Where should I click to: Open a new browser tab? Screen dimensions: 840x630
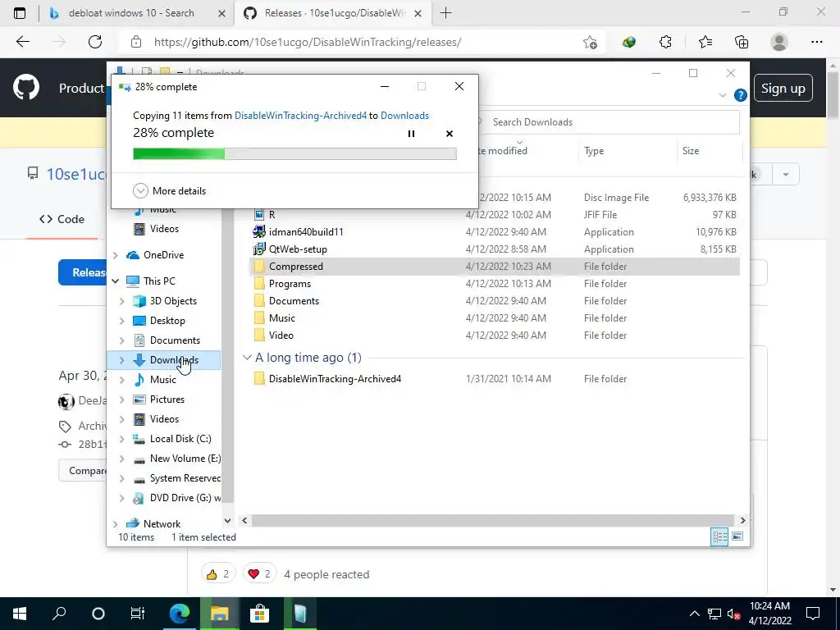pyautogui.click(x=445, y=13)
